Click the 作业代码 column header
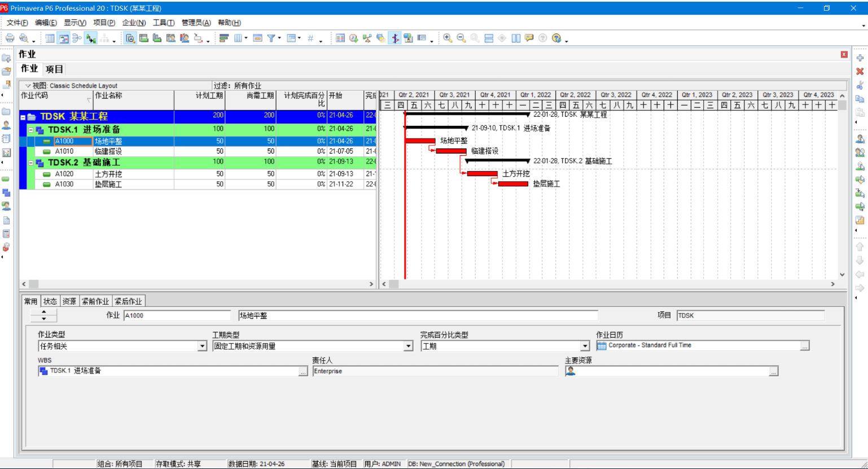 tap(56, 99)
